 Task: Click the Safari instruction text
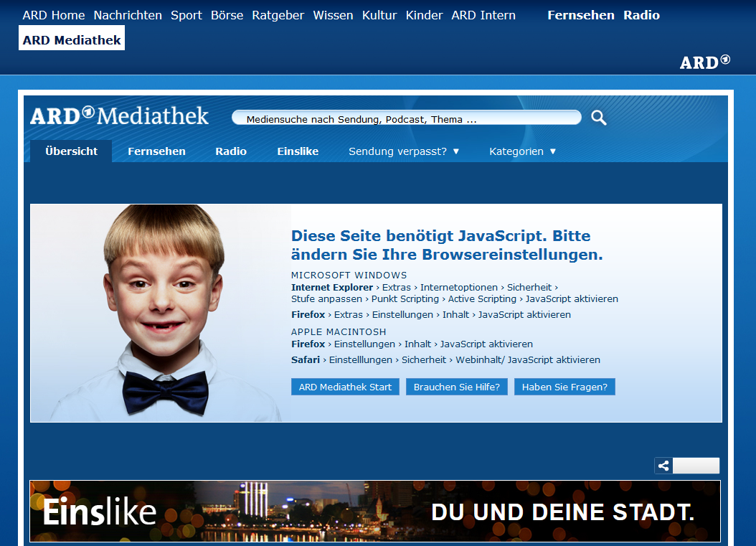(x=445, y=360)
